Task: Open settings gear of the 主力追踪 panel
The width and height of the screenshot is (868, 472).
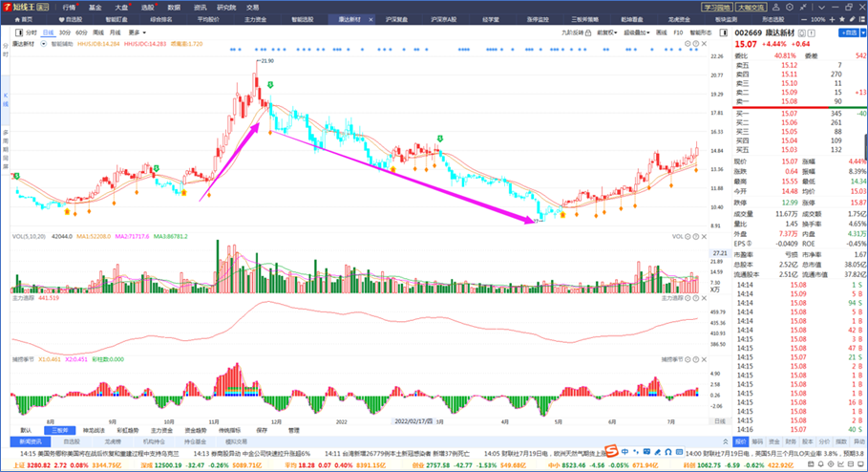Action: (688, 298)
